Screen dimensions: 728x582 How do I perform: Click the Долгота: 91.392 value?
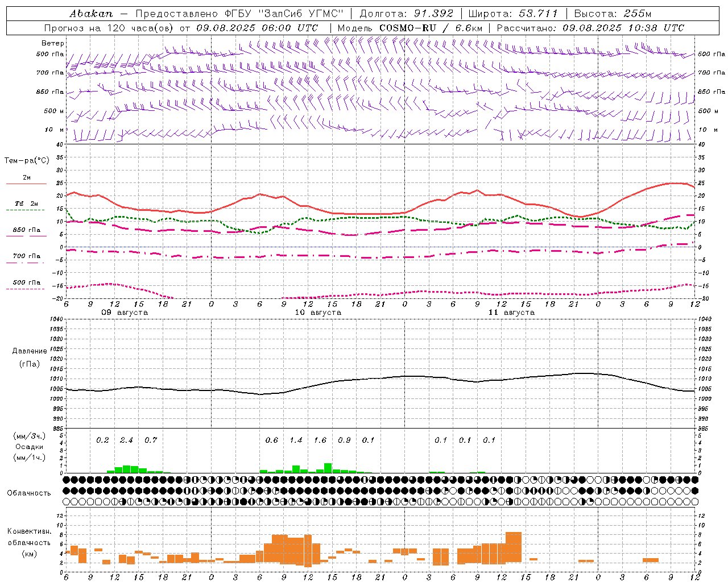(406, 13)
